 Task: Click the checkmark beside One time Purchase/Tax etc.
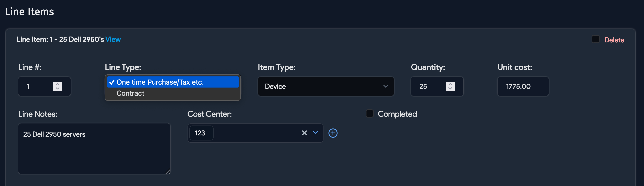point(112,82)
